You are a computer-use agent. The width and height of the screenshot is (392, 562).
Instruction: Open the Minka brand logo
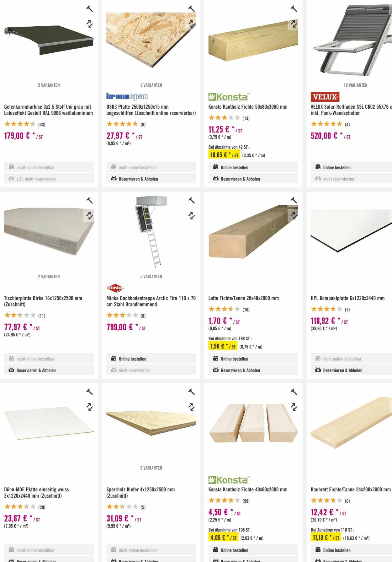[115, 288]
